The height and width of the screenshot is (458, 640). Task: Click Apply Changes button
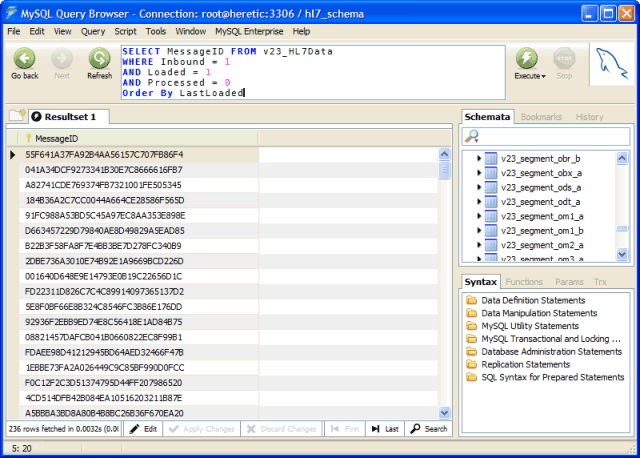[202, 429]
